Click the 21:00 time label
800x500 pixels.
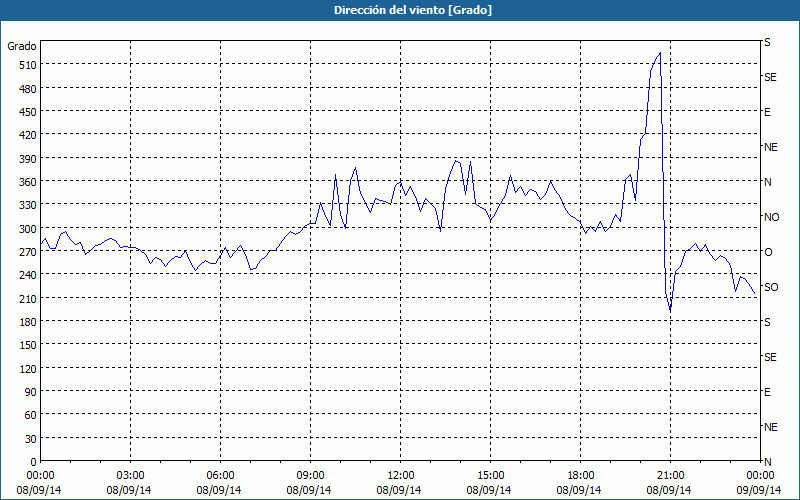click(x=670, y=476)
